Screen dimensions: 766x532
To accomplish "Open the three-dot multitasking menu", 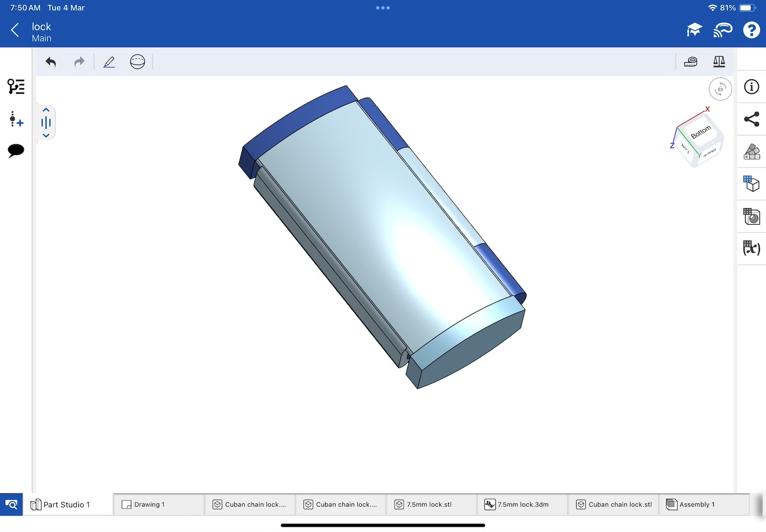I will (383, 8).
